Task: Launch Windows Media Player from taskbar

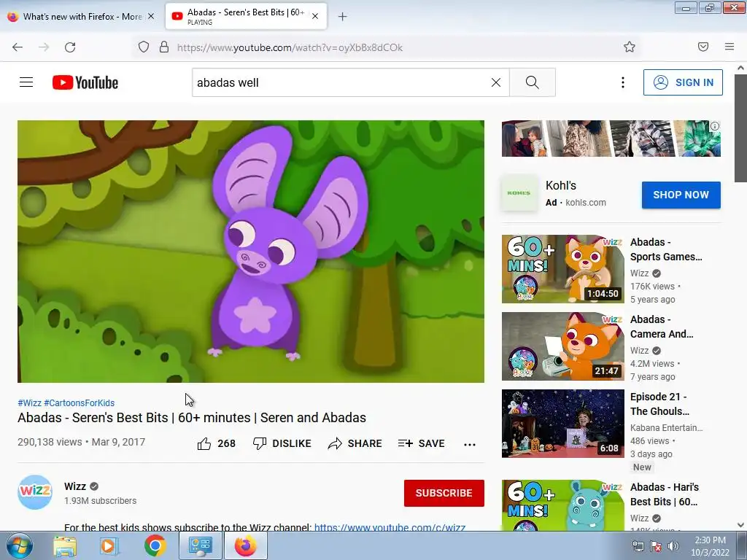Action: pos(109,546)
